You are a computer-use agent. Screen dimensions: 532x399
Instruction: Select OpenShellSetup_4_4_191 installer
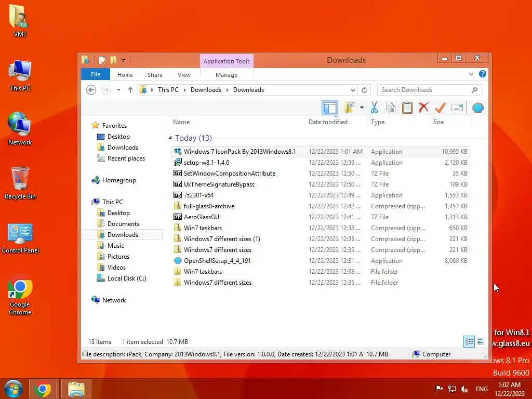pyautogui.click(x=321, y=261)
